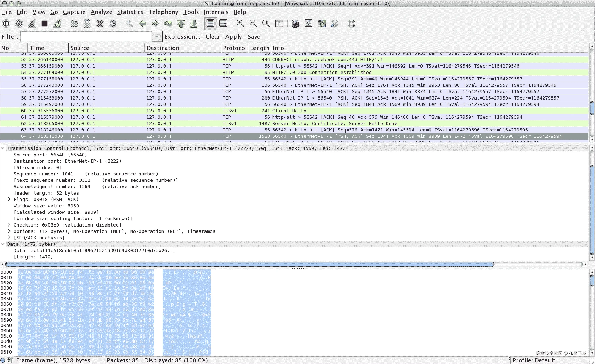The image size is (595, 364).
Task: Expand the Flags 0x018 entry
Action: point(9,199)
